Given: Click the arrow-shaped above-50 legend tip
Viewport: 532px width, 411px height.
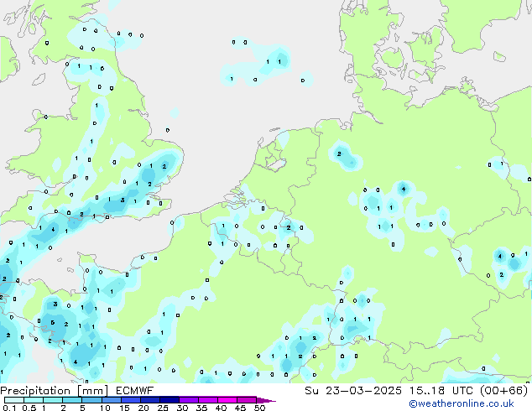Looking at the screenshot, I should (x=266, y=400).
